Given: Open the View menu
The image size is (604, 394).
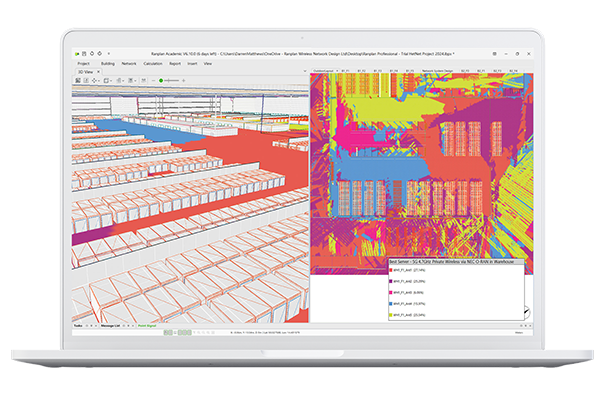Looking at the screenshot, I should (x=208, y=64).
